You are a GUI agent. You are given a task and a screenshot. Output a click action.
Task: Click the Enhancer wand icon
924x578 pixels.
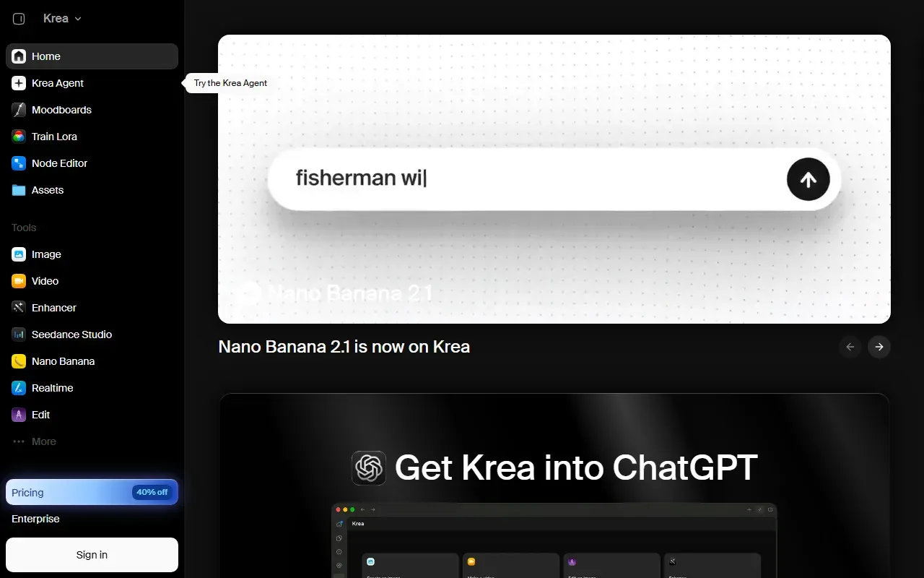tap(19, 308)
